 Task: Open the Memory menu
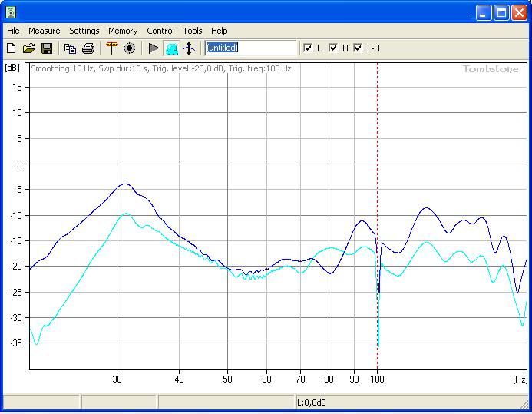click(x=123, y=31)
